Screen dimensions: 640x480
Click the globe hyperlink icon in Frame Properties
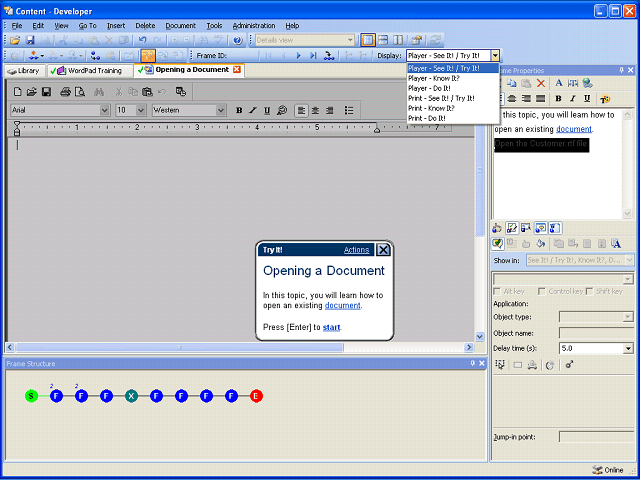(588, 83)
